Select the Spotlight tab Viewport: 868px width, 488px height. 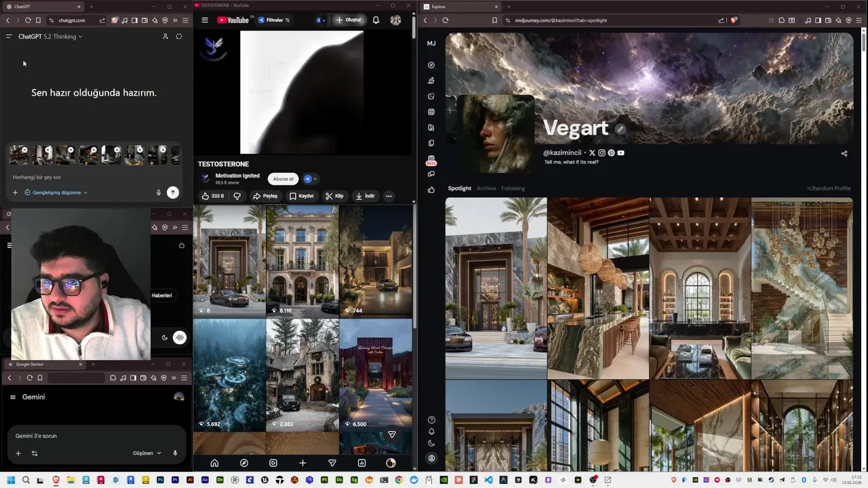(x=459, y=188)
